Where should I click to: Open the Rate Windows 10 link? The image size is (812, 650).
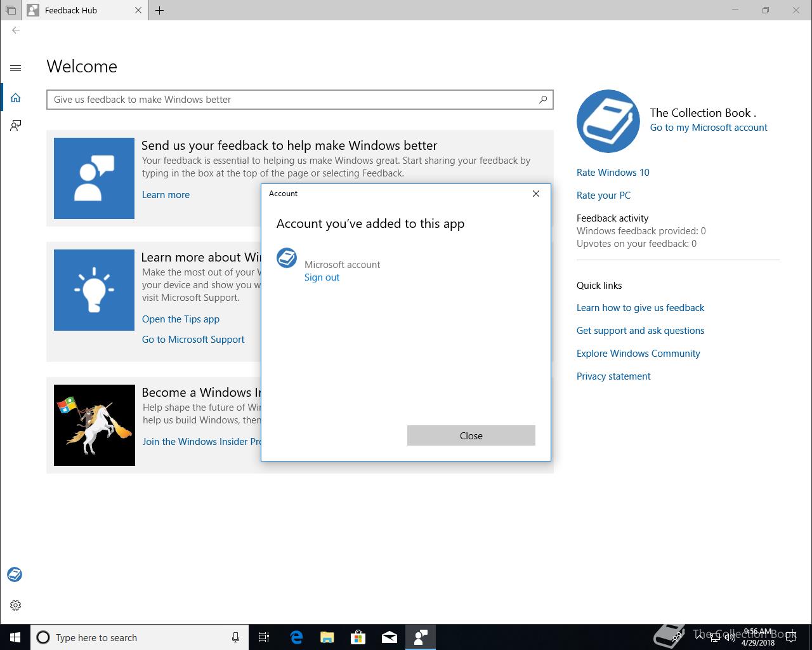pos(613,173)
